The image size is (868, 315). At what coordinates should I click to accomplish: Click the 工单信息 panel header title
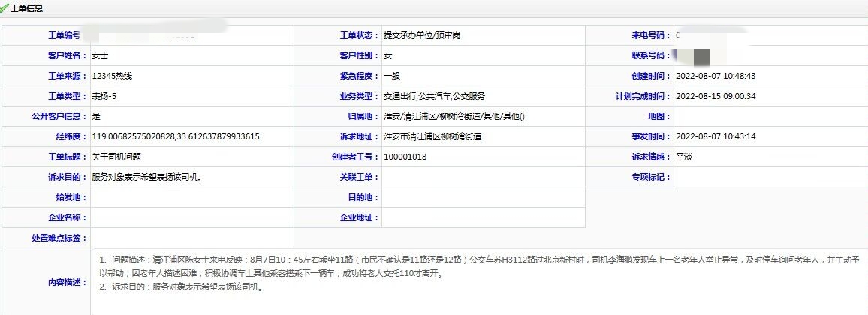(26, 9)
